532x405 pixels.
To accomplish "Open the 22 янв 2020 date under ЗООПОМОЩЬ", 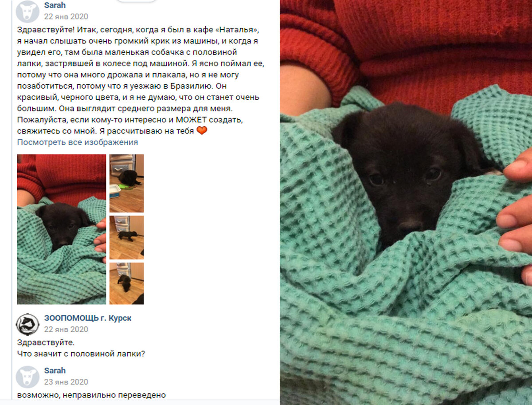I will click(x=66, y=330).
